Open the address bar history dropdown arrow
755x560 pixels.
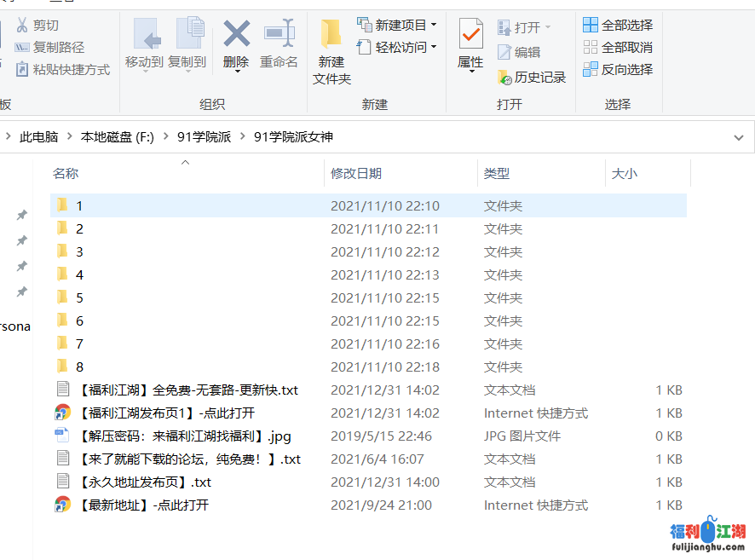738,137
